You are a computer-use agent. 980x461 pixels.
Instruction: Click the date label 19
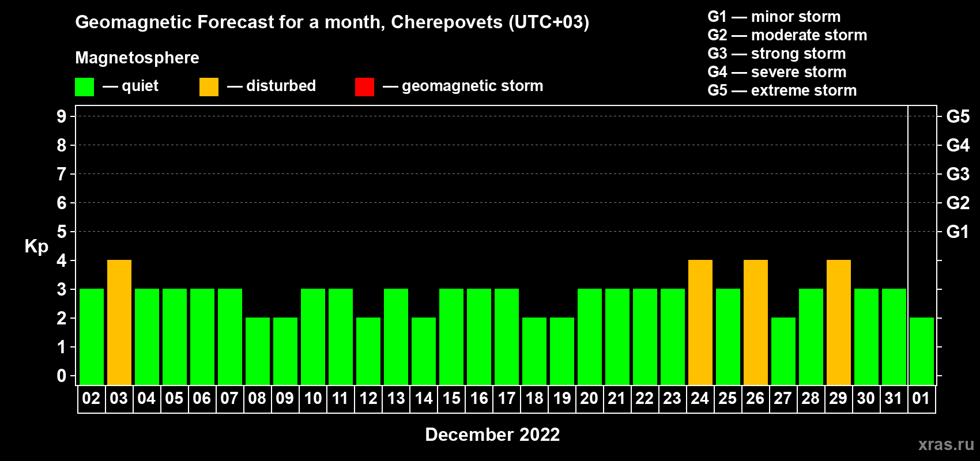pyautogui.click(x=561, y=399)
